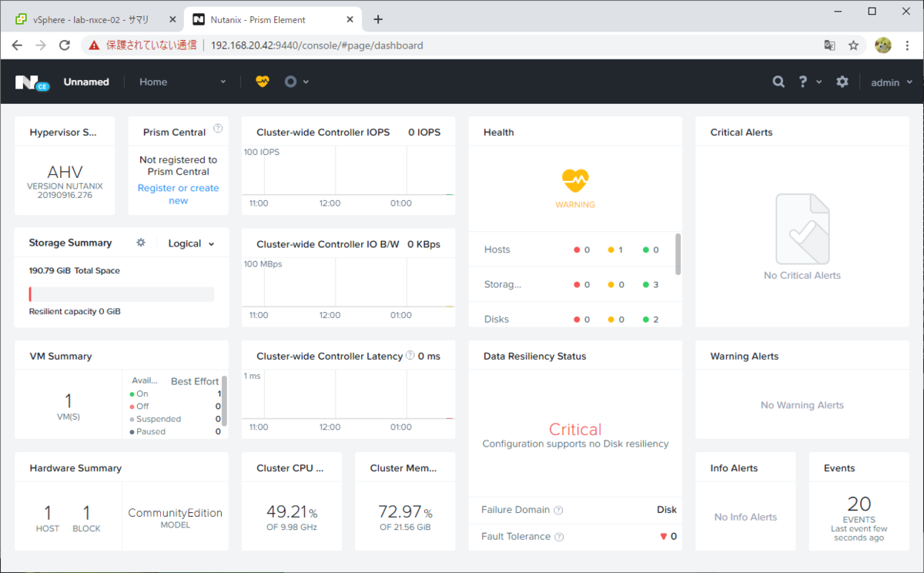Click the Storage Summary gear icon

[141, 243]
